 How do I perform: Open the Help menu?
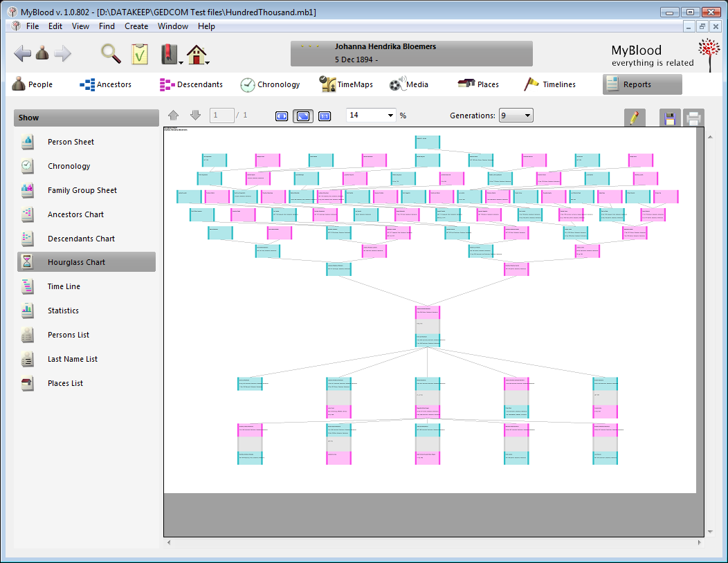click(206, 26)
